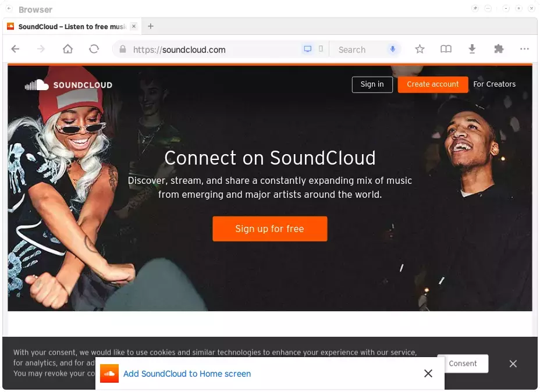Click the padlock icon beside the URL
The height and width of the screenshot is (392, 540).
[123, 49]
